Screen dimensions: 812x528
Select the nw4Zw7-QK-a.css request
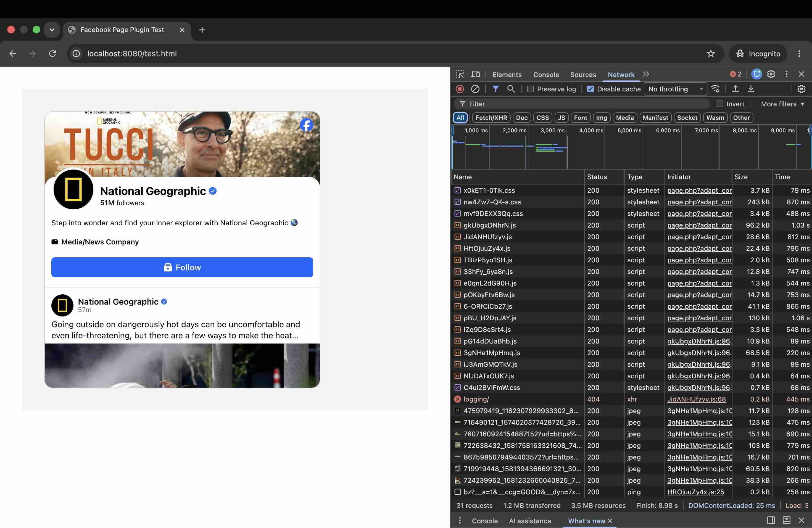(x=631, y=202)
